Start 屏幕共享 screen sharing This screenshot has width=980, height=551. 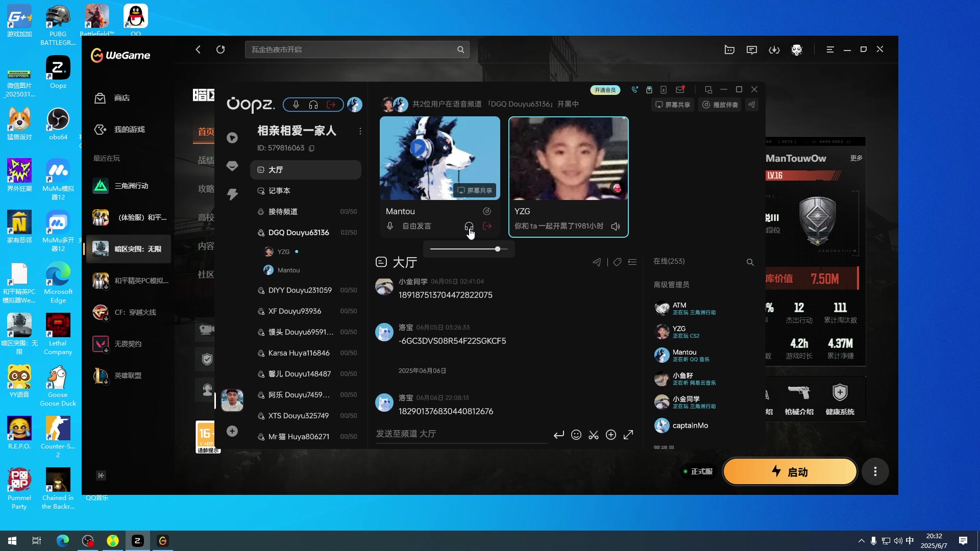(673, 105)
